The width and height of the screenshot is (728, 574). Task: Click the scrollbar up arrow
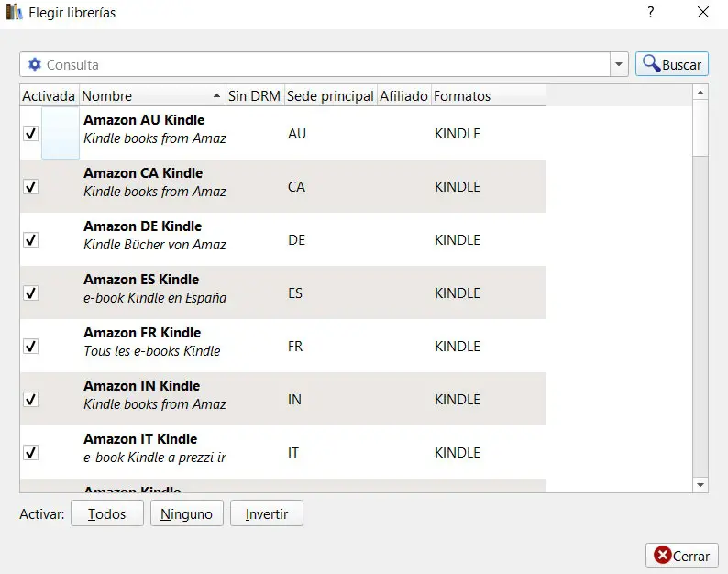700,93
